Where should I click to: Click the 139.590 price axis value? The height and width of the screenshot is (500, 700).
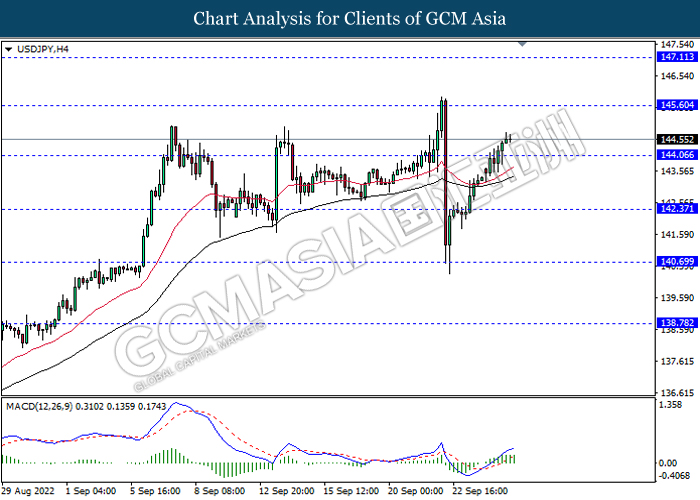click(678, 298)
